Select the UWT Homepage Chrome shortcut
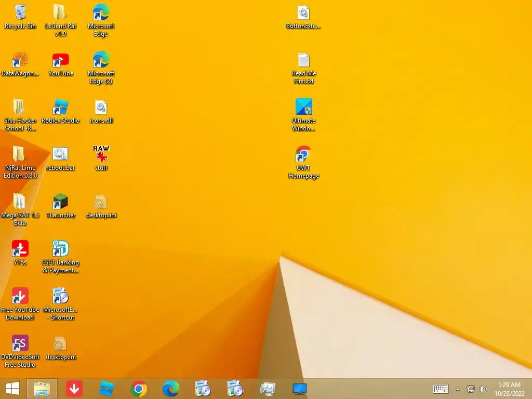Viewport: 532px width, 399px height. click(x=303, y=162)
